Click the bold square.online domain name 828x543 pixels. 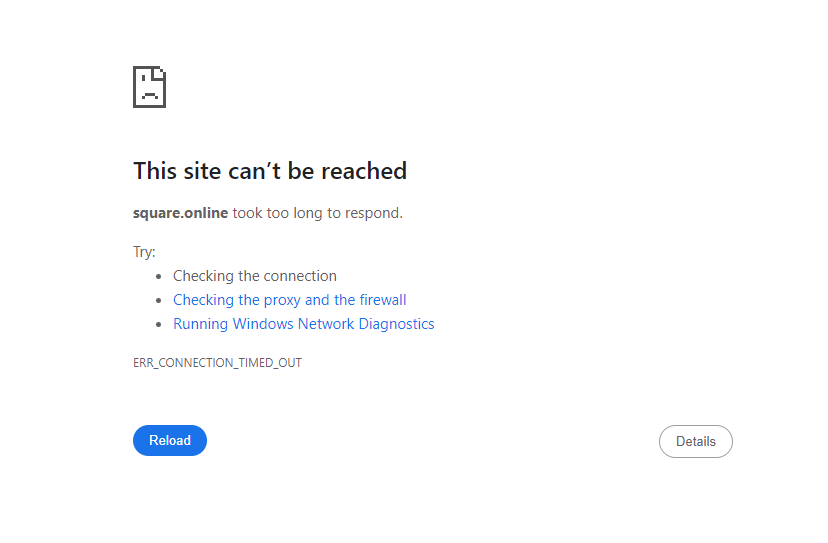click(180, 213)
